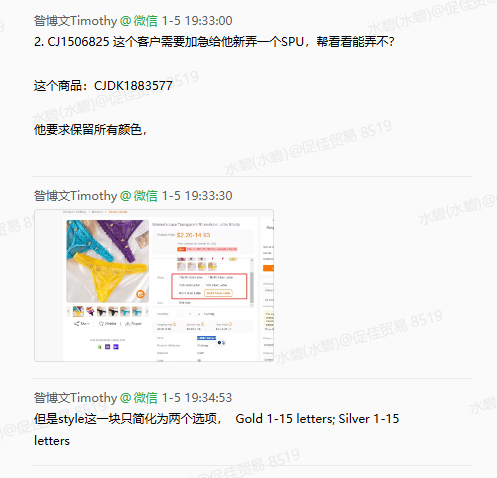Click the small blue floating icon near SPU
Viewport: 497px width, 478px height.
coord(219,342)
